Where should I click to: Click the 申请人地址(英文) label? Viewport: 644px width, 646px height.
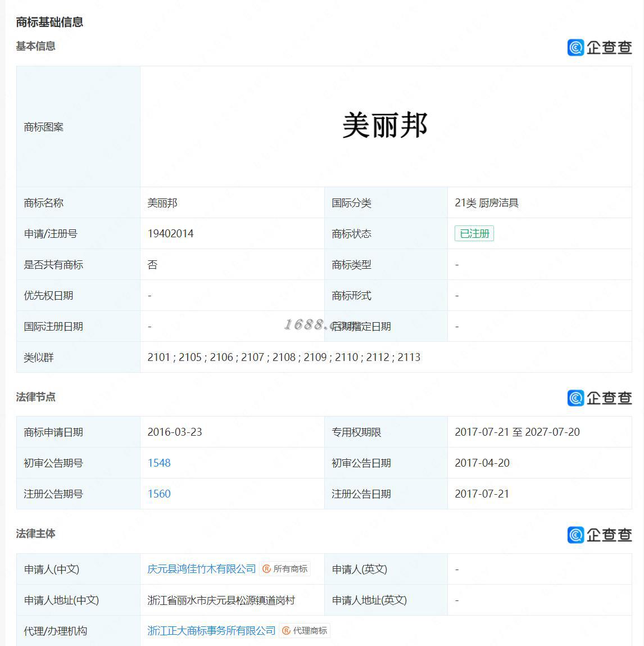click(x=369, y=600)
